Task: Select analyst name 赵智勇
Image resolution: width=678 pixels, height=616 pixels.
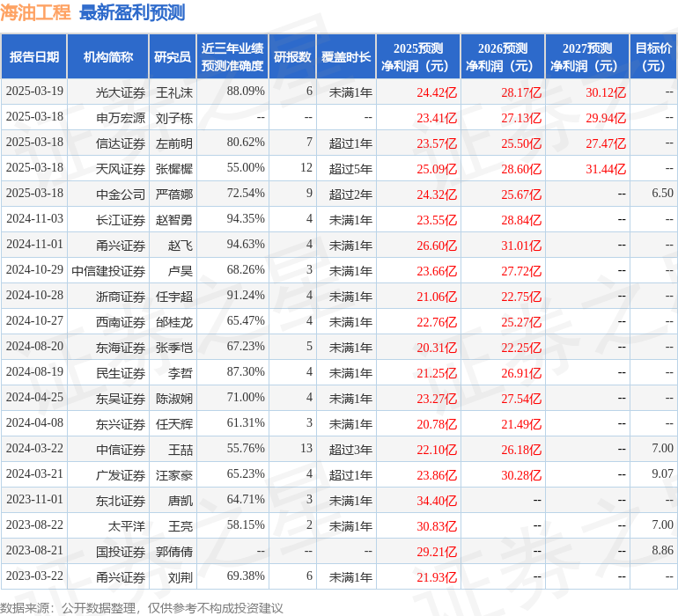Action: (174, 220)
